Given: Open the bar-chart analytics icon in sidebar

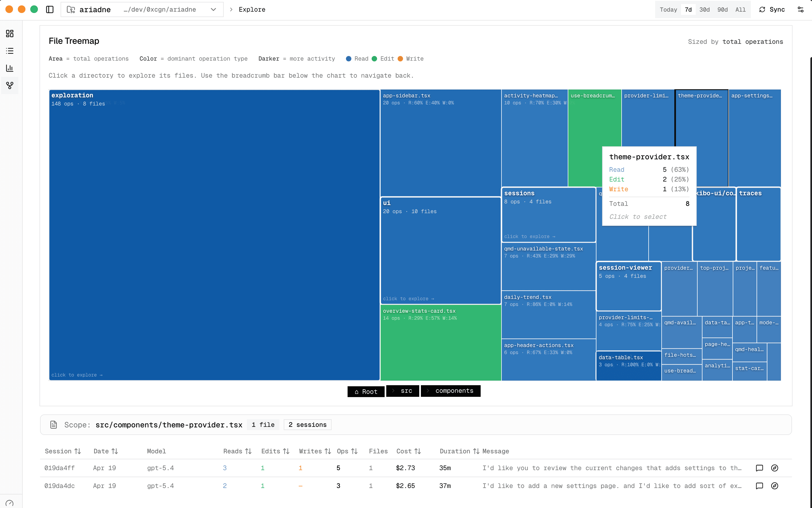Looking at the screenshot, I should [9, 68].
